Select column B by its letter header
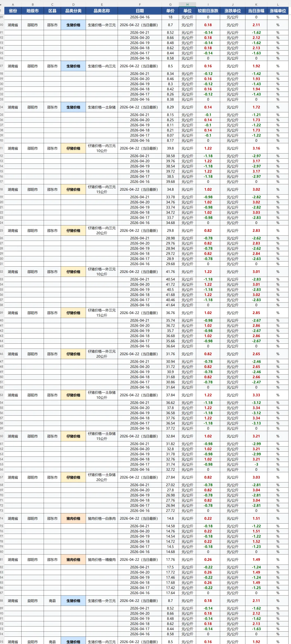 tap(33, 5)
